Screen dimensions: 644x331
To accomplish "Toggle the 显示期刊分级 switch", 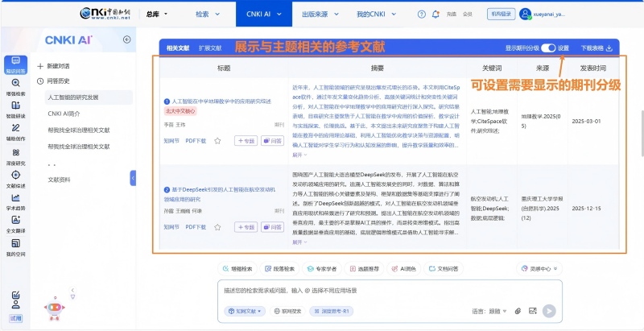I will tap(547, 48).
